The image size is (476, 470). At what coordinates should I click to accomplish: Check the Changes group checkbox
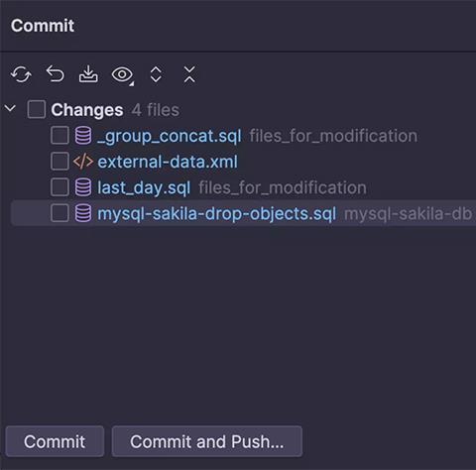(37, 109)
